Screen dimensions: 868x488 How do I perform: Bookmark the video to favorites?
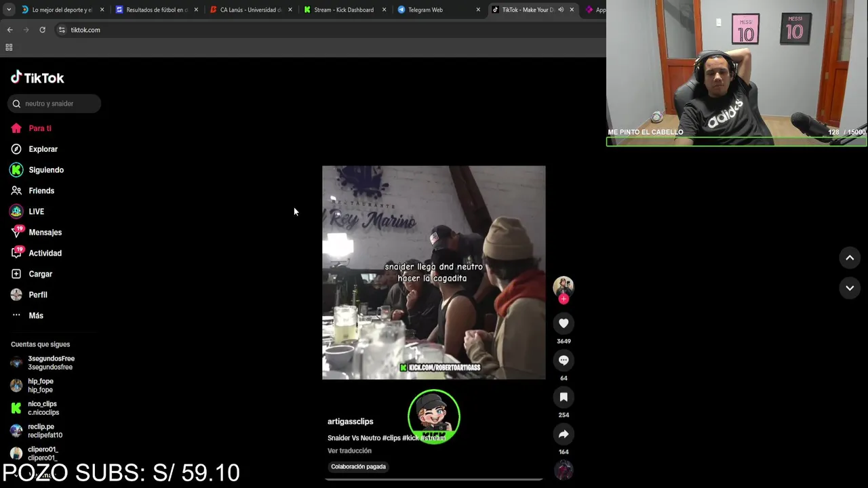point(564,397)
